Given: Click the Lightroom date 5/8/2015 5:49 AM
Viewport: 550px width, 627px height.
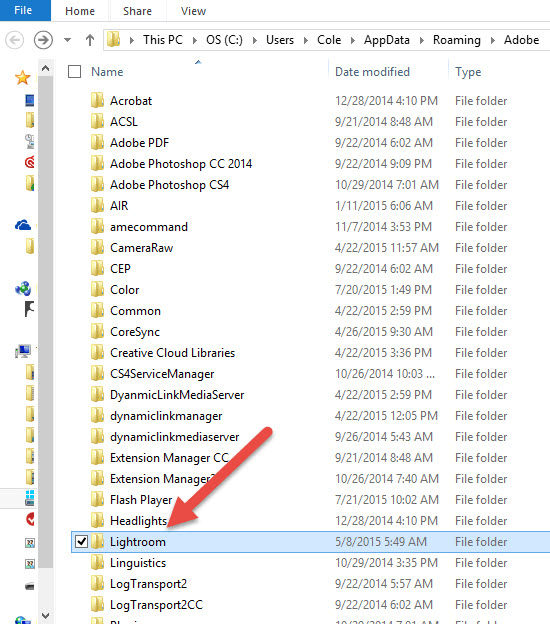Looking at the screenshot, I should point(381,542).
